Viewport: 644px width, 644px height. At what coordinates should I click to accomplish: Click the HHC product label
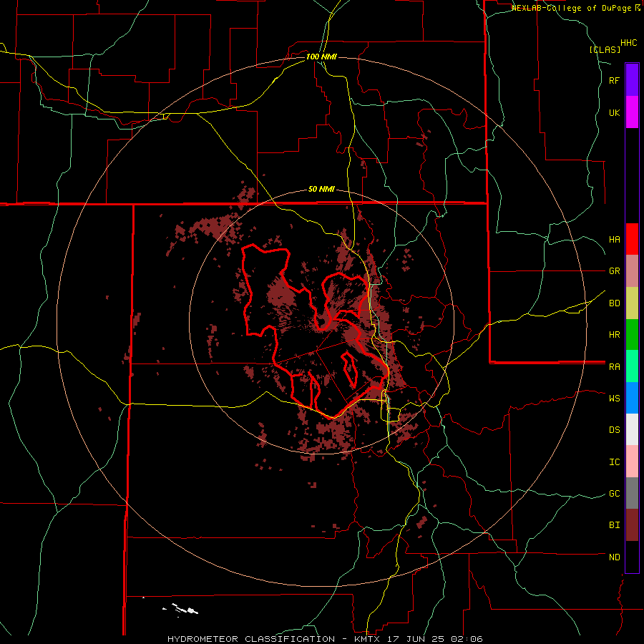629,43
